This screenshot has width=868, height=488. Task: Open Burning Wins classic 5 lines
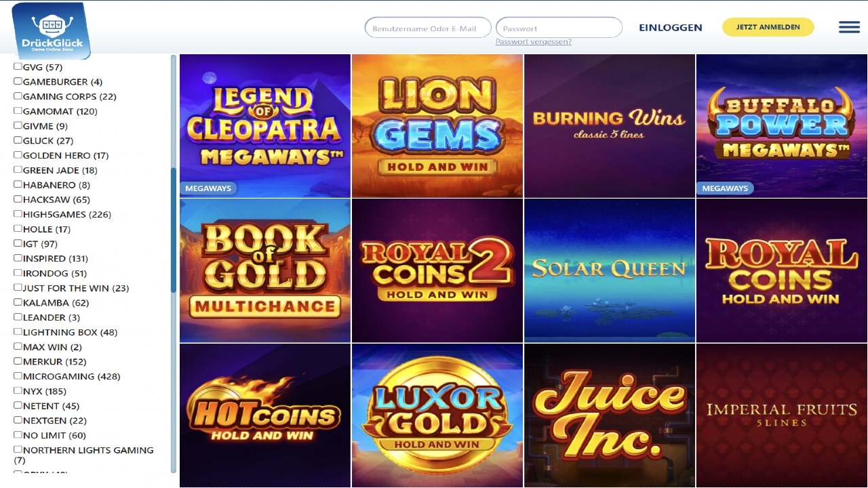(x=610, y=126)
